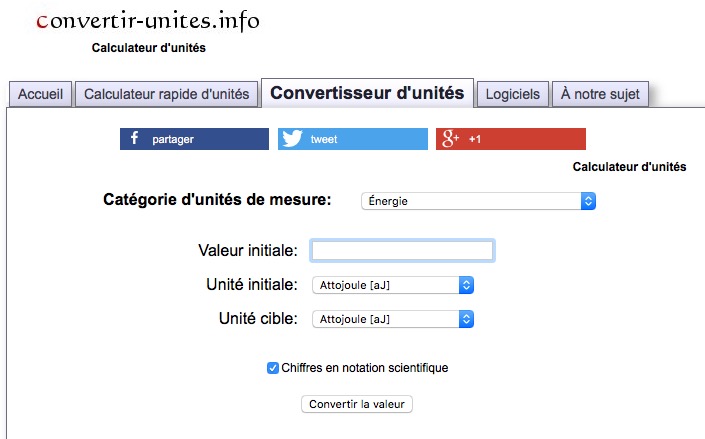Image resolution: width=705 pixels, height=439 pixels.
Task: View the 'À notre sujet' tab
Action: coord(601,95)
